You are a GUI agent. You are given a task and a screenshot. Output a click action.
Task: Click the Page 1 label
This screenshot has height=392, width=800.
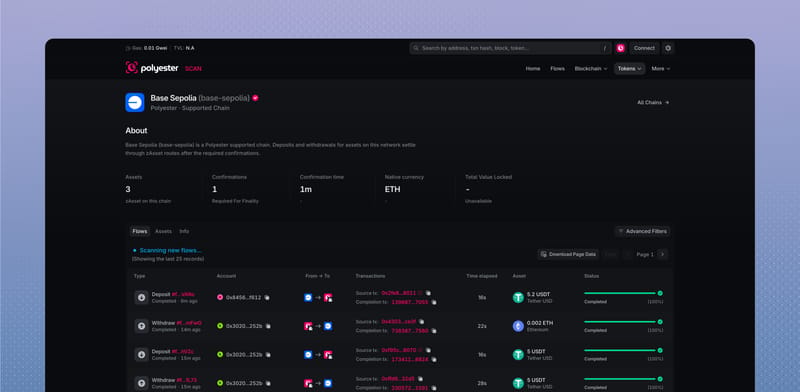tap(645, 254)
